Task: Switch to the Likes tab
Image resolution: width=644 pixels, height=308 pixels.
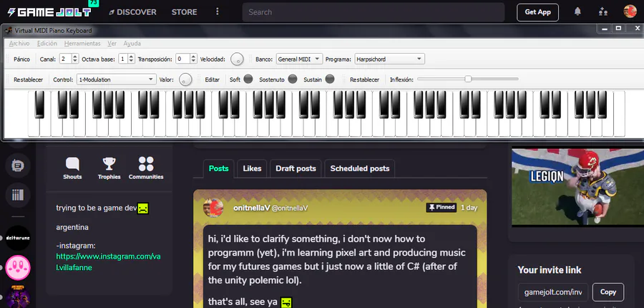Action: (252, 168)
